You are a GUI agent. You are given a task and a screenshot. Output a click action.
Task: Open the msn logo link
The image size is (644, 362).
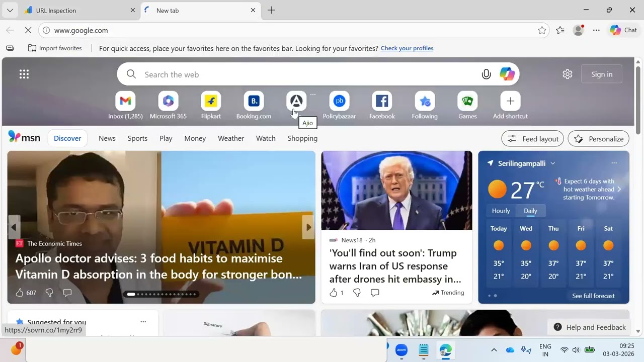pos(24,137)
